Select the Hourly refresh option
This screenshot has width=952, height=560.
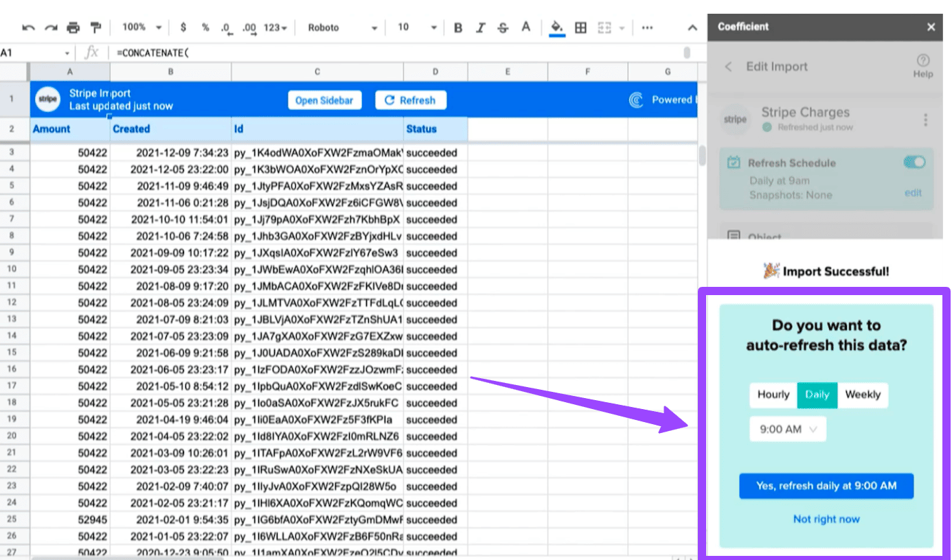(x=773, y=395)
